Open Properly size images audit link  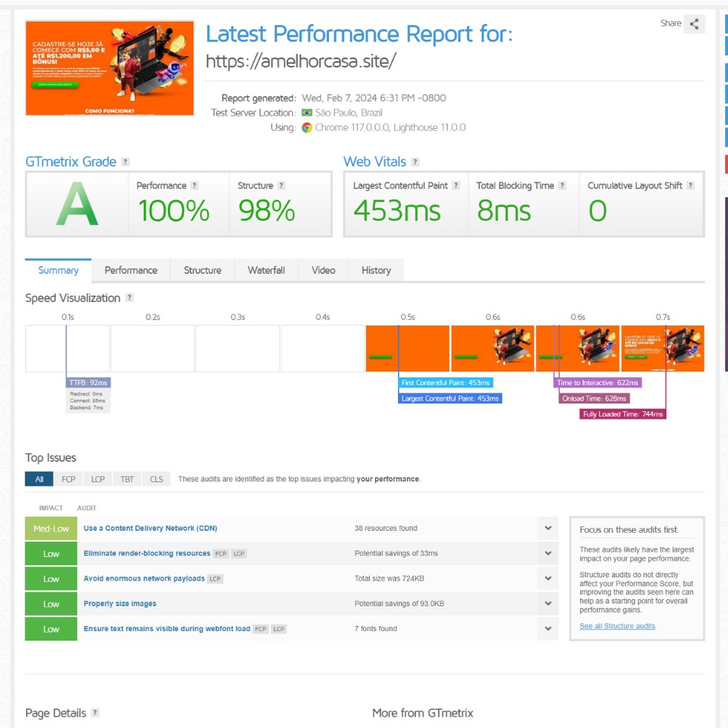tap(120, 604)
